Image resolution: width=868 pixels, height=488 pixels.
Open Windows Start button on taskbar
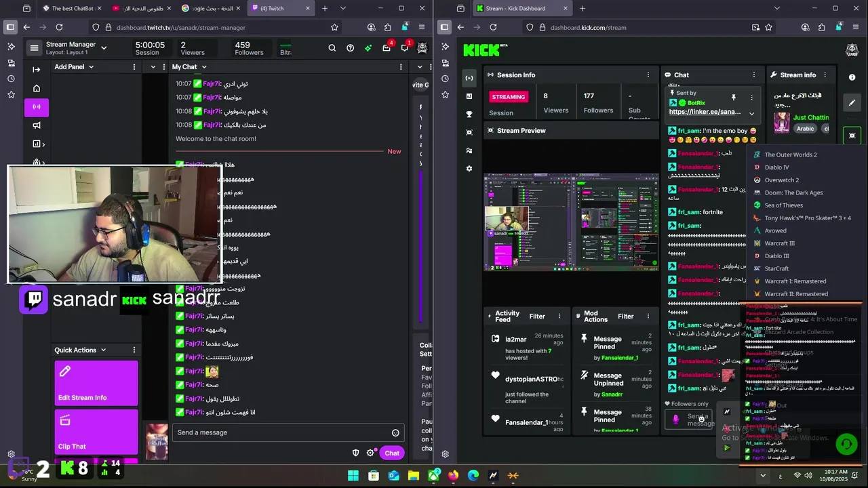coord(353,476)
